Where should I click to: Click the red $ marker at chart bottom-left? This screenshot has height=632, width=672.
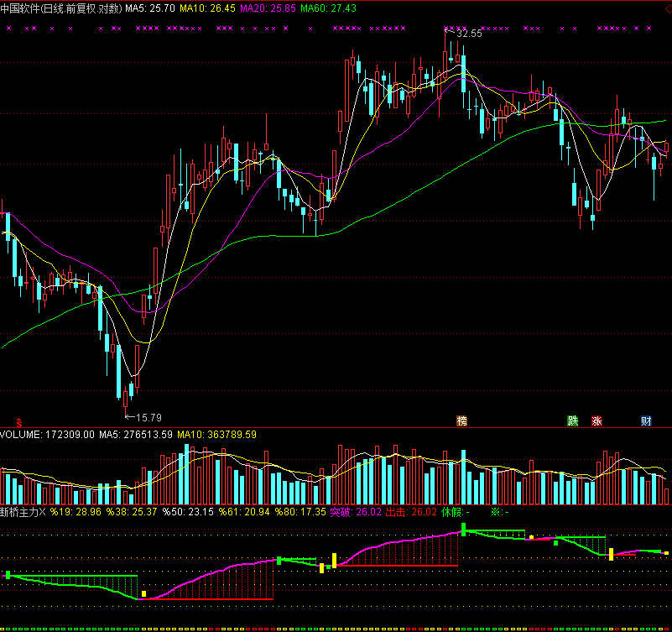pos(19,421)
